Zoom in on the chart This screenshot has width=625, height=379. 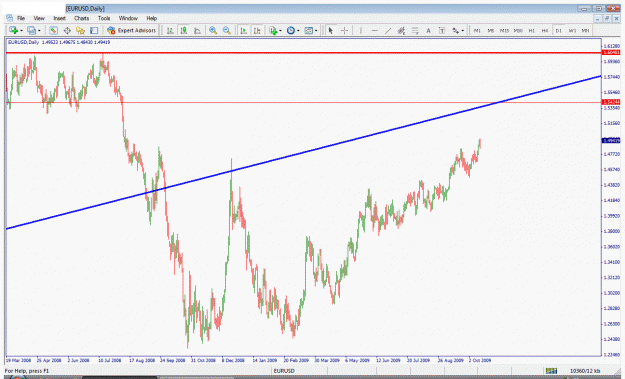pyautogui.click(x=213, y=30)
